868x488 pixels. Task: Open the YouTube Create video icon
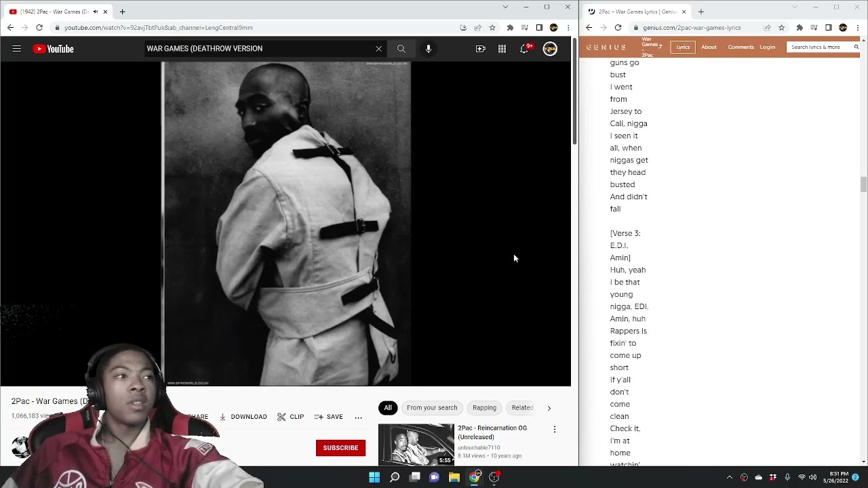480,49
